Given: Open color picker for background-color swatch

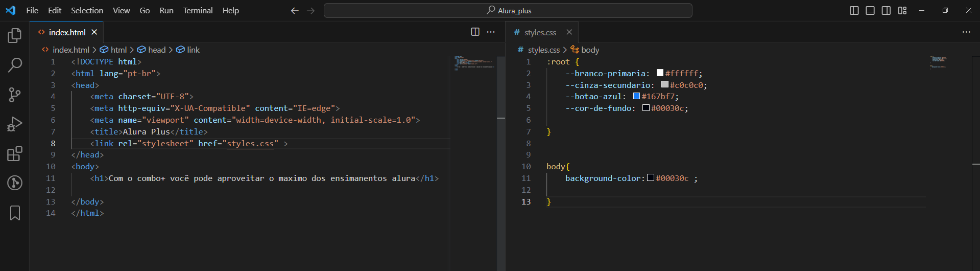Looking at the screenshot, I should (x=651, y=177).
